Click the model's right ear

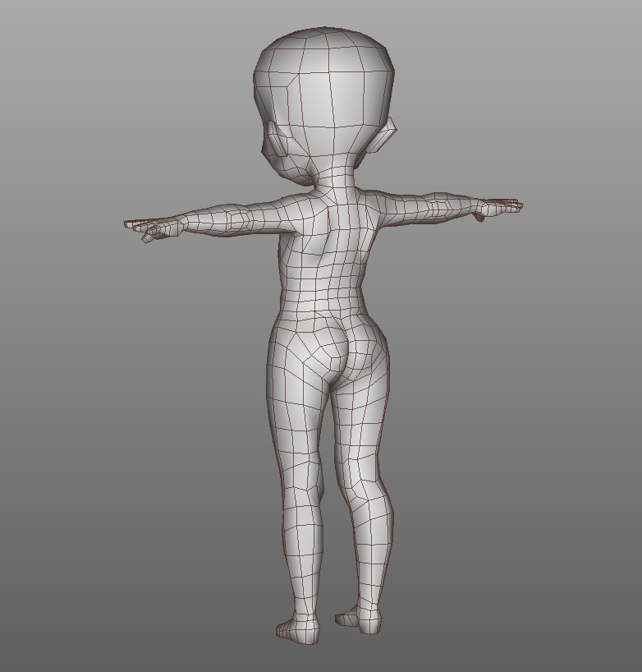tap(384, 136)
